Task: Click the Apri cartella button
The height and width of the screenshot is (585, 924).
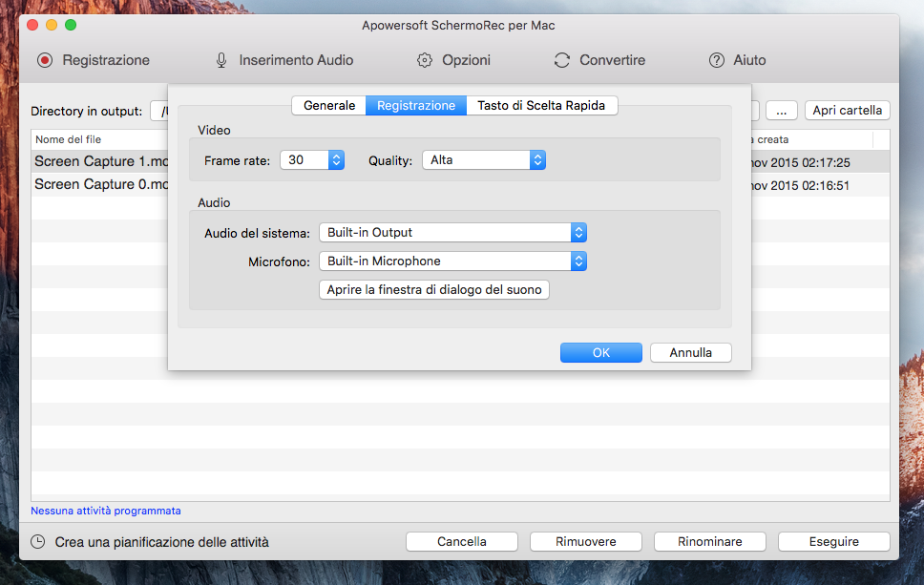Action: (x=848, y=110)
